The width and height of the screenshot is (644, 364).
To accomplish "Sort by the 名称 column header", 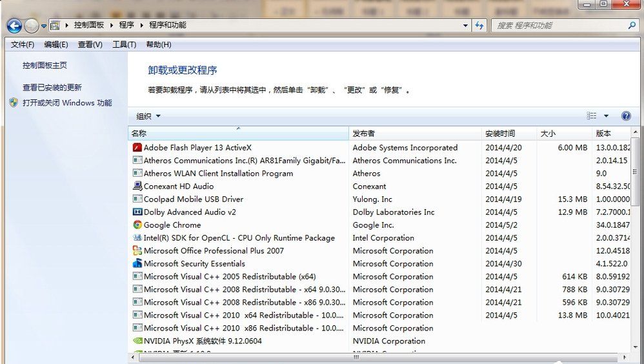I will pyautogui.click(x=238, y=134).
